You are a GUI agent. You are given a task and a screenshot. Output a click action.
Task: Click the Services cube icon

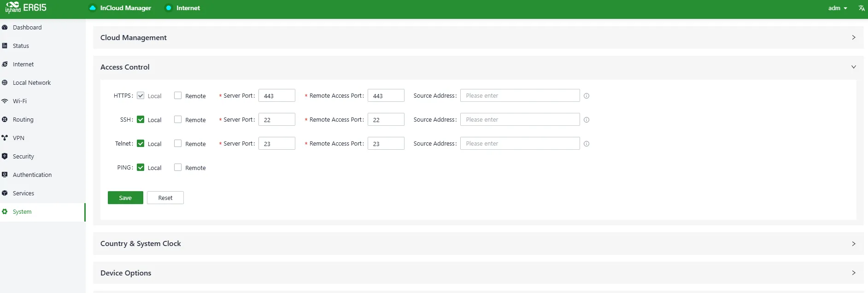(5, 193)
